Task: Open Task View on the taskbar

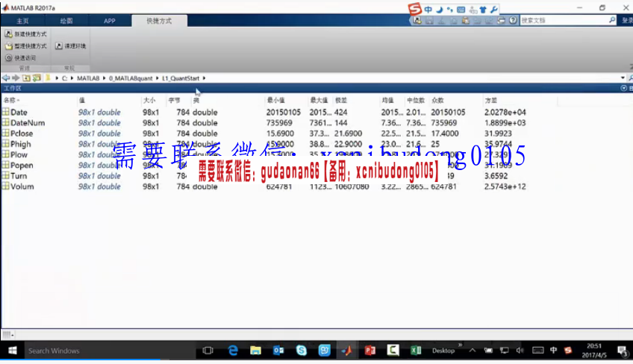Action: pos(208,351)
